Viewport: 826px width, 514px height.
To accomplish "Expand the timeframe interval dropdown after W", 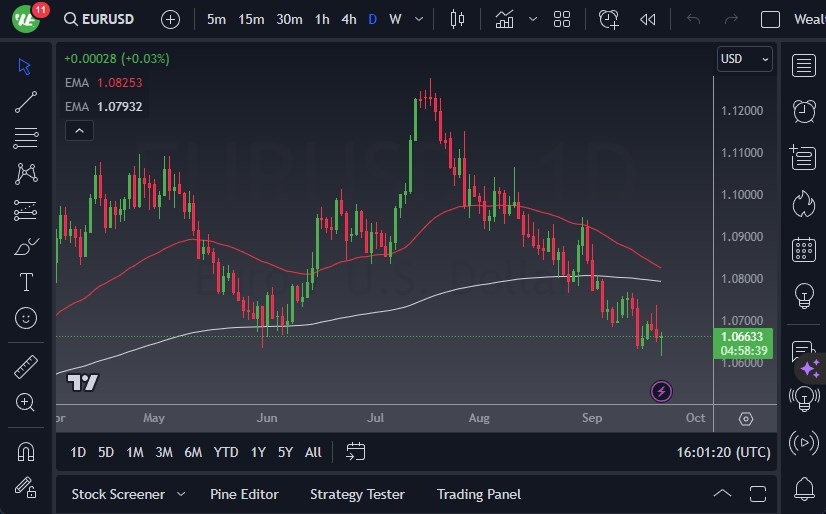I will point(418,19).
